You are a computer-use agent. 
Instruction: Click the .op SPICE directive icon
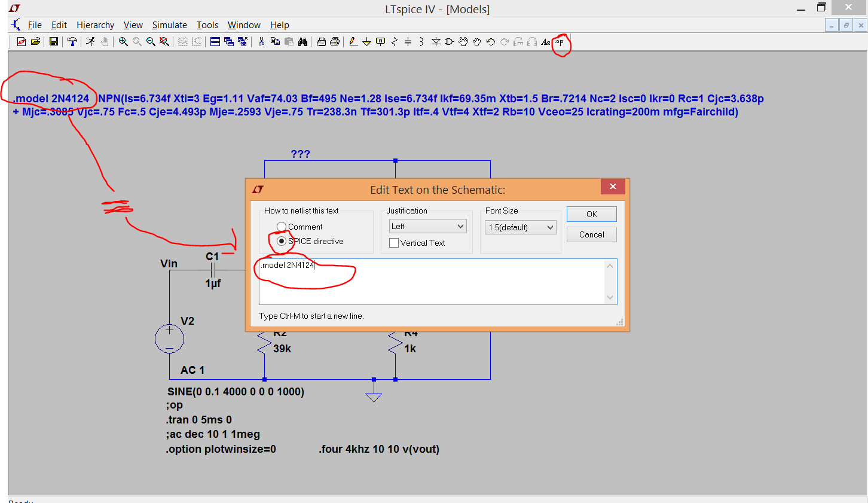pyautogui.click(x=560, y=42)
